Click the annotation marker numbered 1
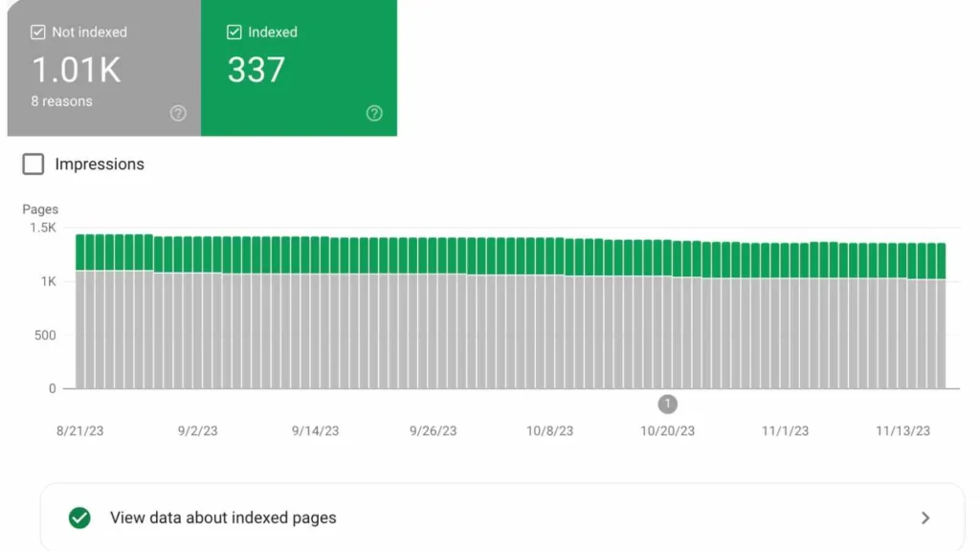This screenshot has height=551, width=980. point(668,404)
